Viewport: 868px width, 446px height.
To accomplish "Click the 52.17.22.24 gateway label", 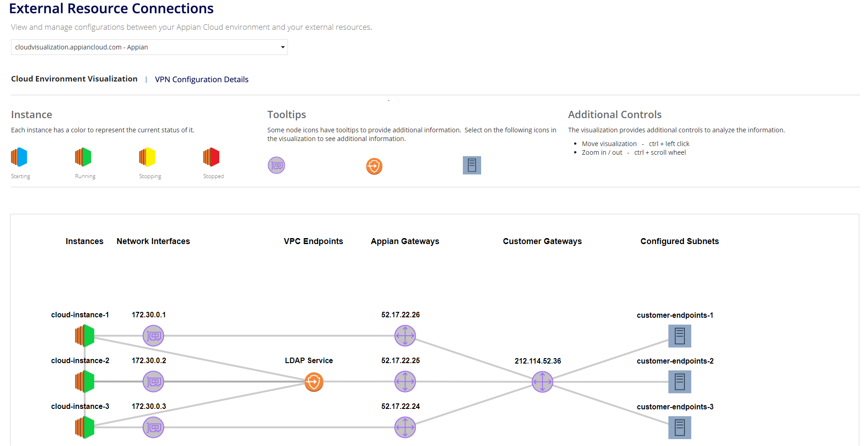I will [x=401, y=407].
